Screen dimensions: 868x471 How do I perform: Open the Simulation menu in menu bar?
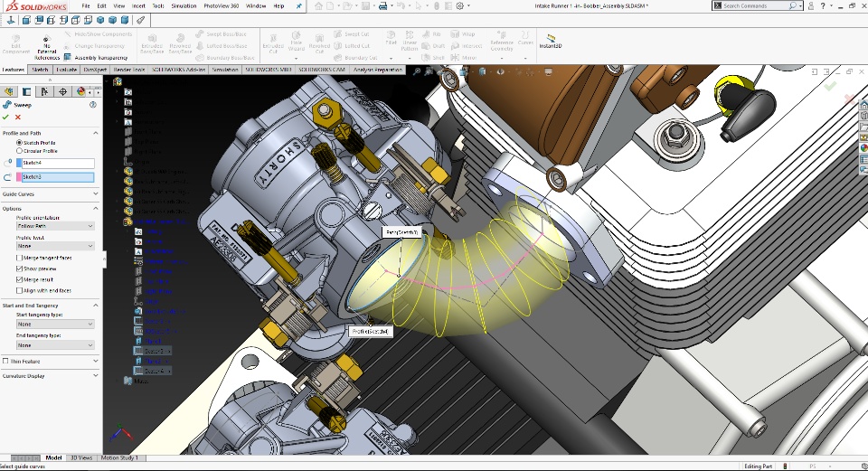click(x=184, y=5)
